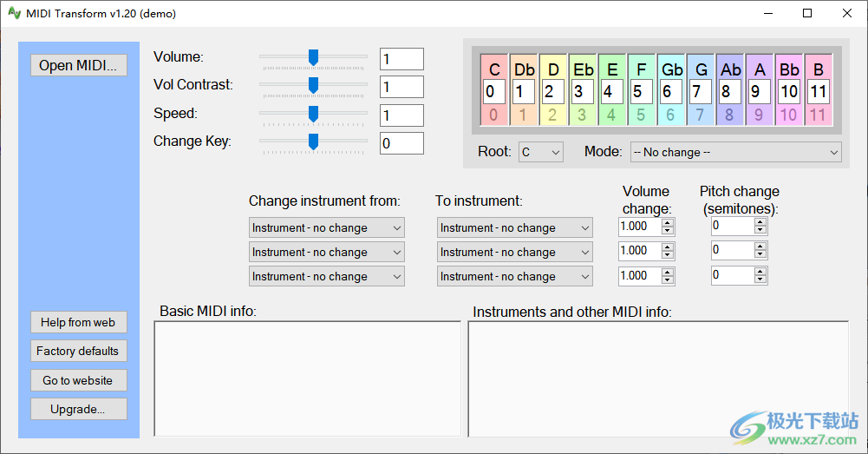868x454 pixels.
Task: Increase second row Volume change value
Action: 668,247
